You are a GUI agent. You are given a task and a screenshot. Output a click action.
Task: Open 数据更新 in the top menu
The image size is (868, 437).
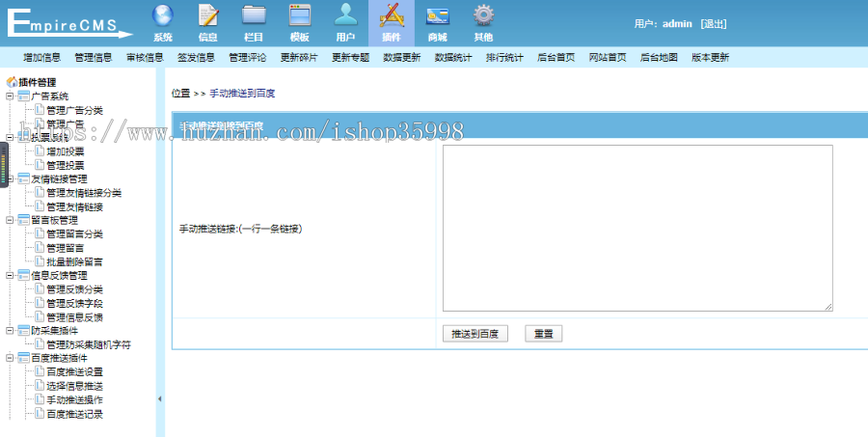(402, 57)
